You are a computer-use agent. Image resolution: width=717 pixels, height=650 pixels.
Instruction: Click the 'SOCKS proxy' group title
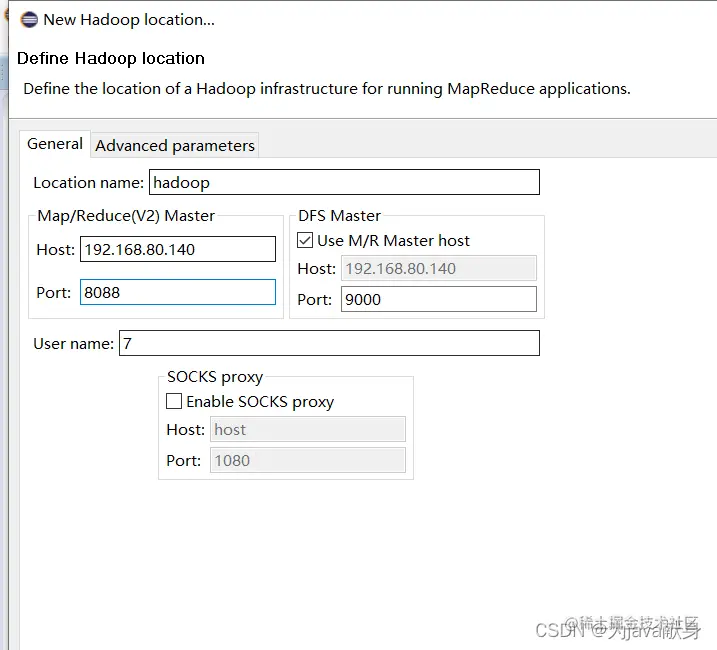click(215, 377)
